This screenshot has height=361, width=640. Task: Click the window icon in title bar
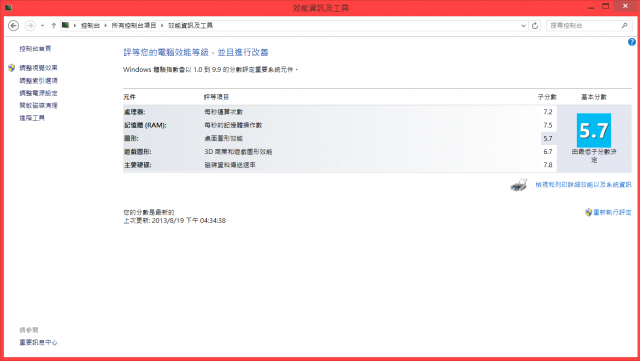tap(8, 7)
